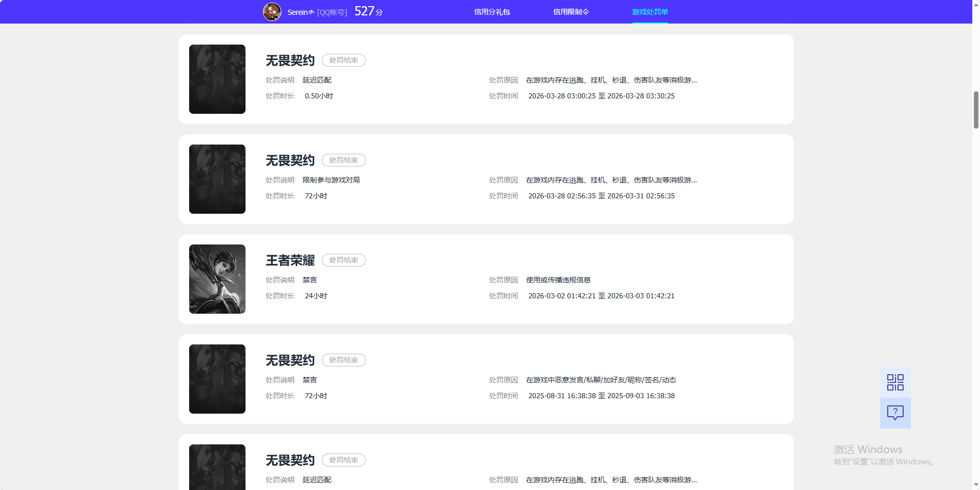Click truncated reason text in 限制参与游戏对局 card
The width and height of the screenshot is (980, 490).
pyautogui.click(x=611, y=180)
